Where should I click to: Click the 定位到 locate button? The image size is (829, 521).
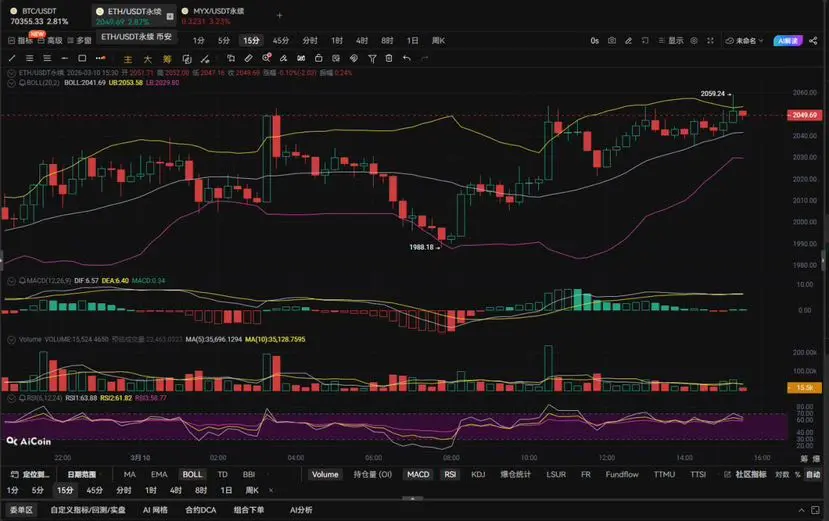pos(31,474)
